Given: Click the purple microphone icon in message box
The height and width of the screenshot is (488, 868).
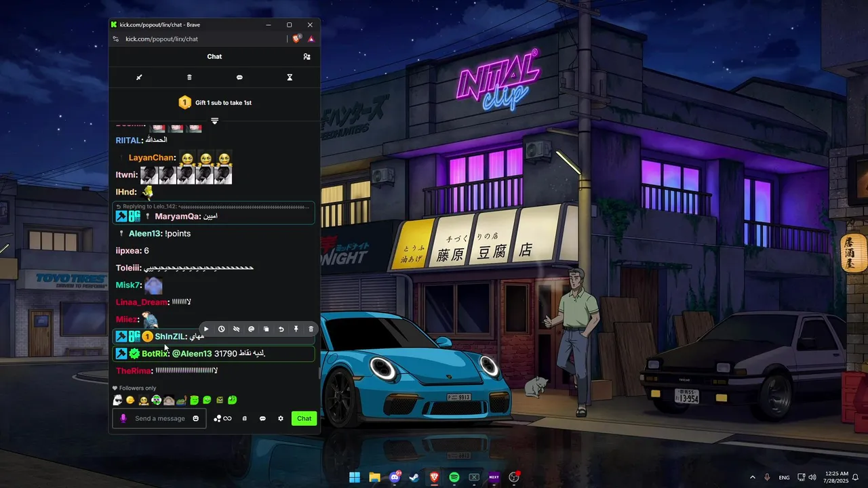Looking at the screenshot, I should 123,418.
